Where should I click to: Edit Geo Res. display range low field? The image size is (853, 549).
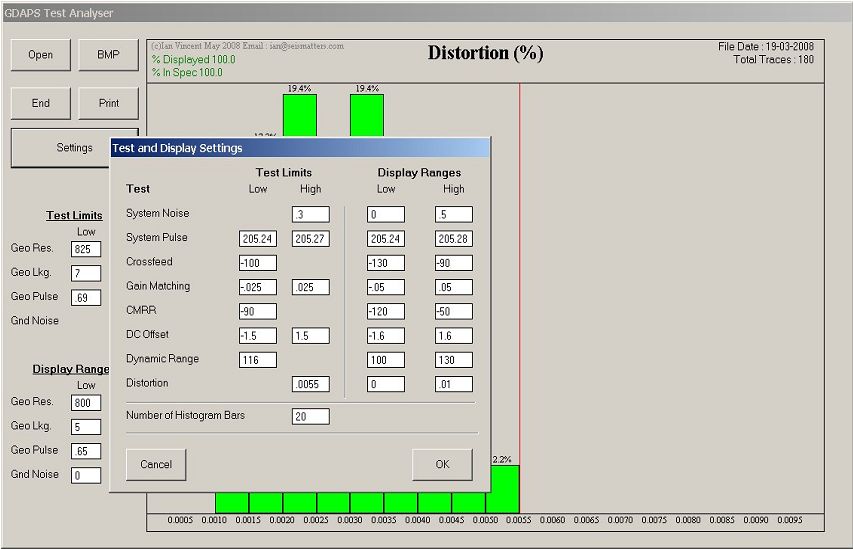point(86,403)
